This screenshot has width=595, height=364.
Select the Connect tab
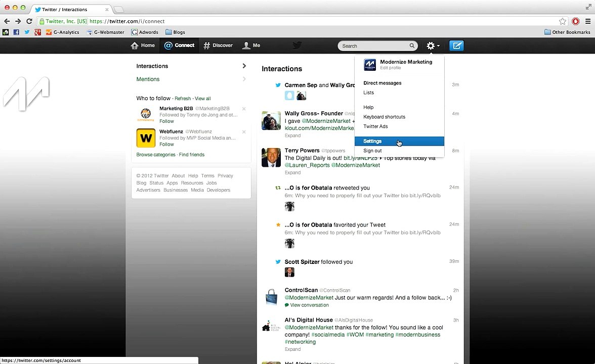pos(179,45)
